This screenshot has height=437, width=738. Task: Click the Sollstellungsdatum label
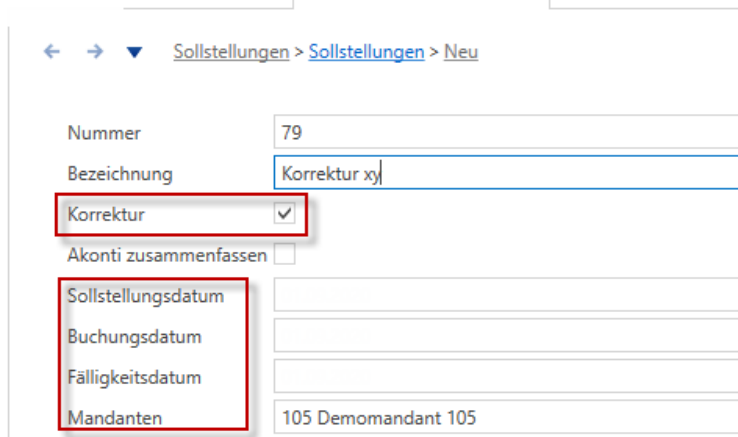pos(145,296)
